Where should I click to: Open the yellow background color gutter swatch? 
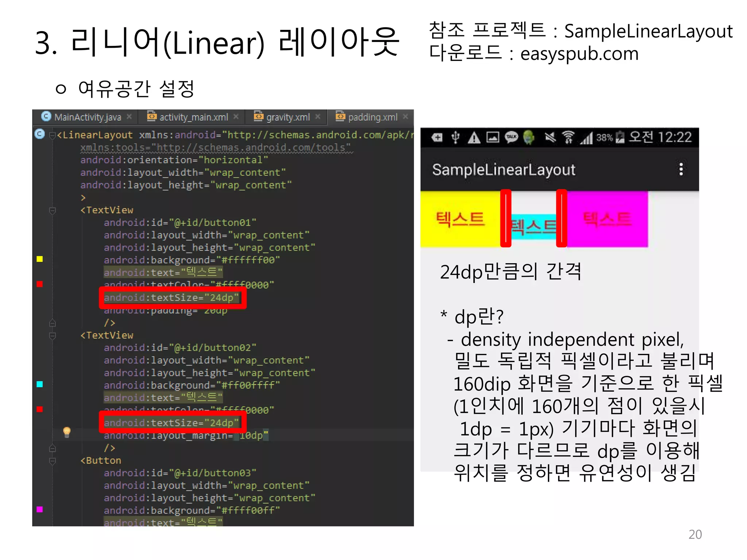pyautogui.click(x=40, y=259)
